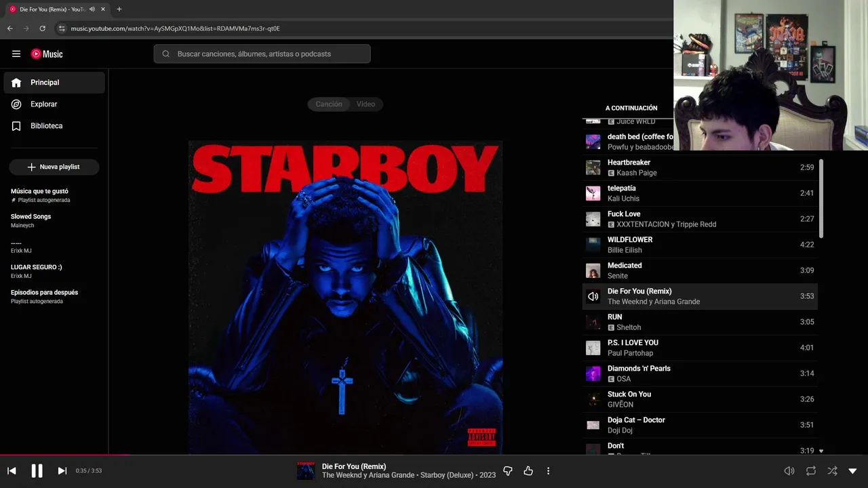Open the three-dot song options menu
This screenshot has height=488, width=868.
pos(549,471)
